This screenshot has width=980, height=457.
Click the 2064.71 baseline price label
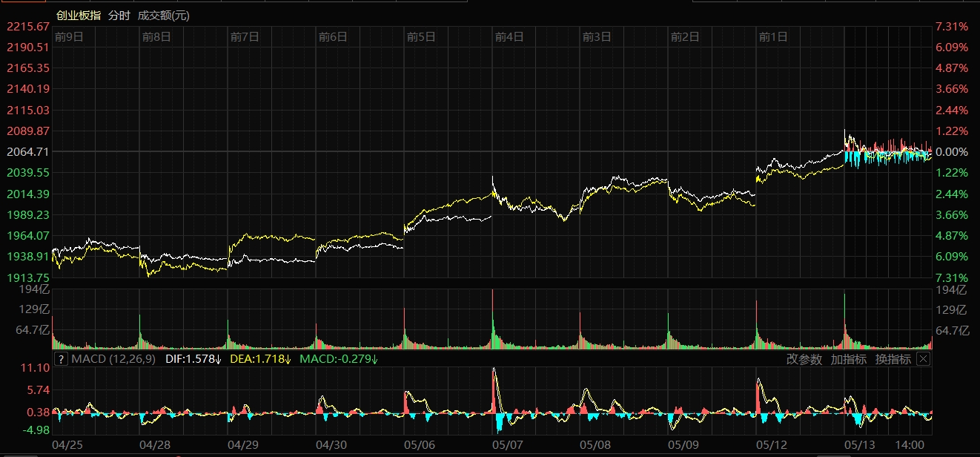[x=27, y=151]
